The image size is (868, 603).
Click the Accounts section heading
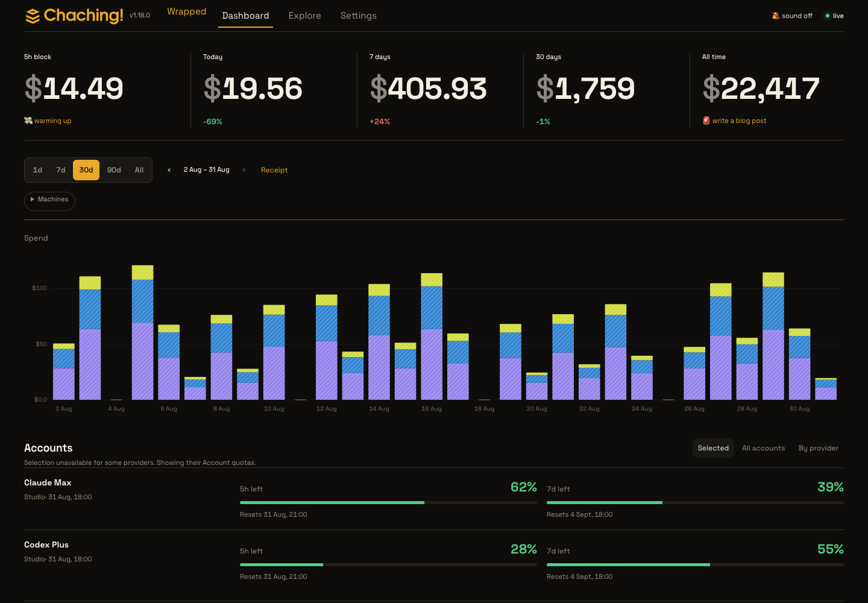coord(48,448)
